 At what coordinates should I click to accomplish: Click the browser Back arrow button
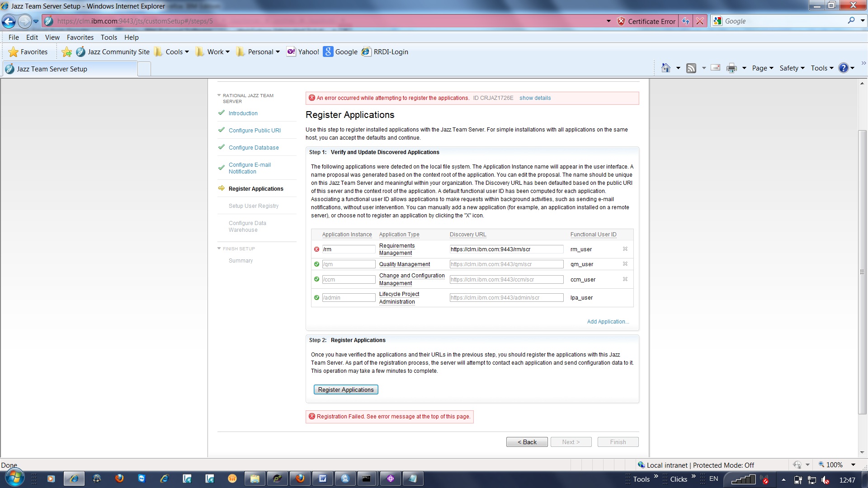click(9, 21)
